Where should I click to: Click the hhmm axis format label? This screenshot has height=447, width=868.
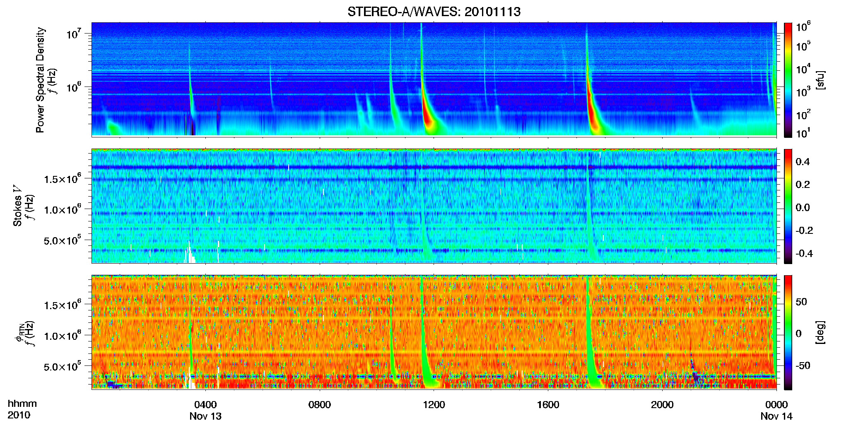coord(22,404)
